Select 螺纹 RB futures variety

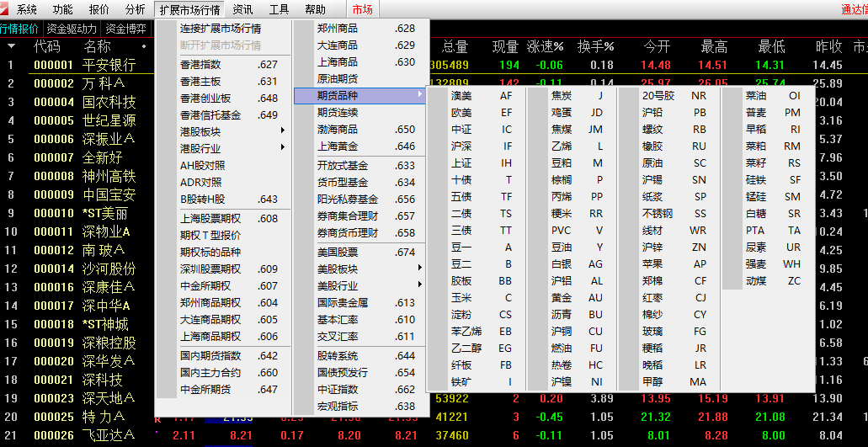pyautogui.click(x=674, y=130)
